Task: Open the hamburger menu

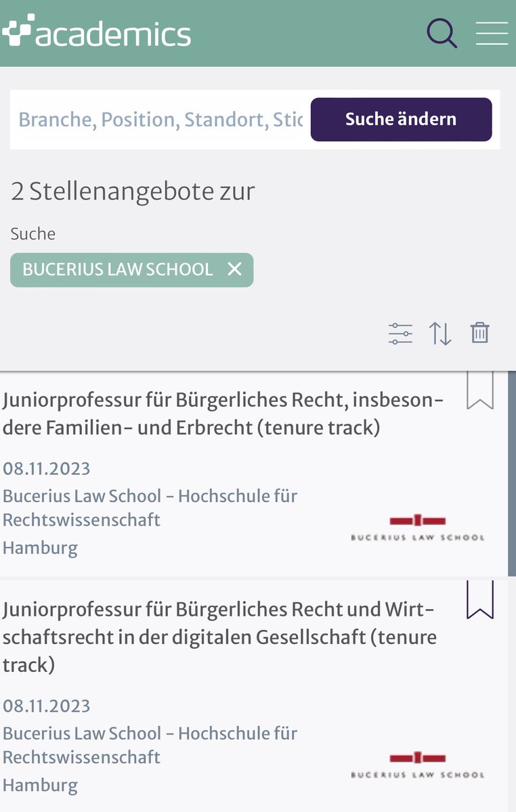Action: (x=492, y=32)
